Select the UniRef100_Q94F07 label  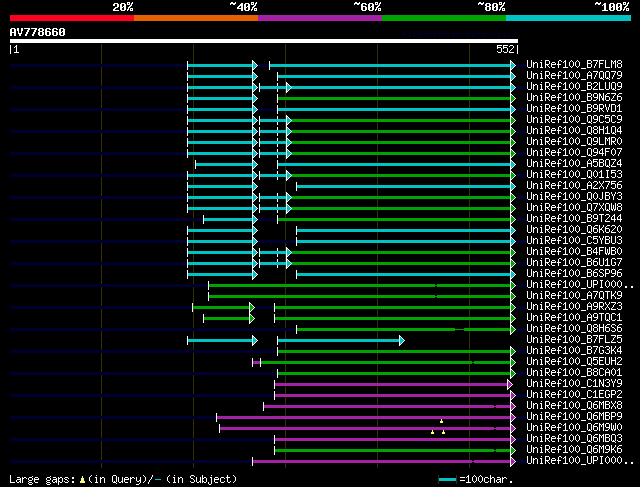574,152
